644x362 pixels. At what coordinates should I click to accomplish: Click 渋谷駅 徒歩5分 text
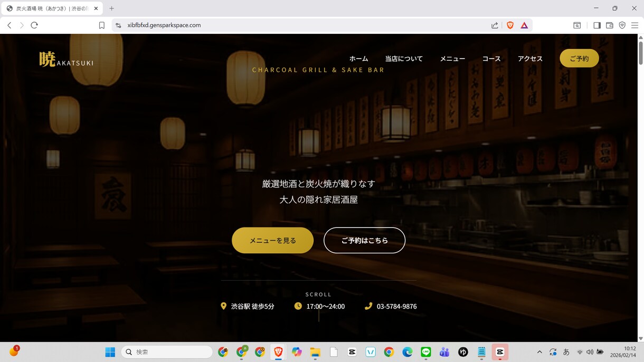tap(252, 307)
